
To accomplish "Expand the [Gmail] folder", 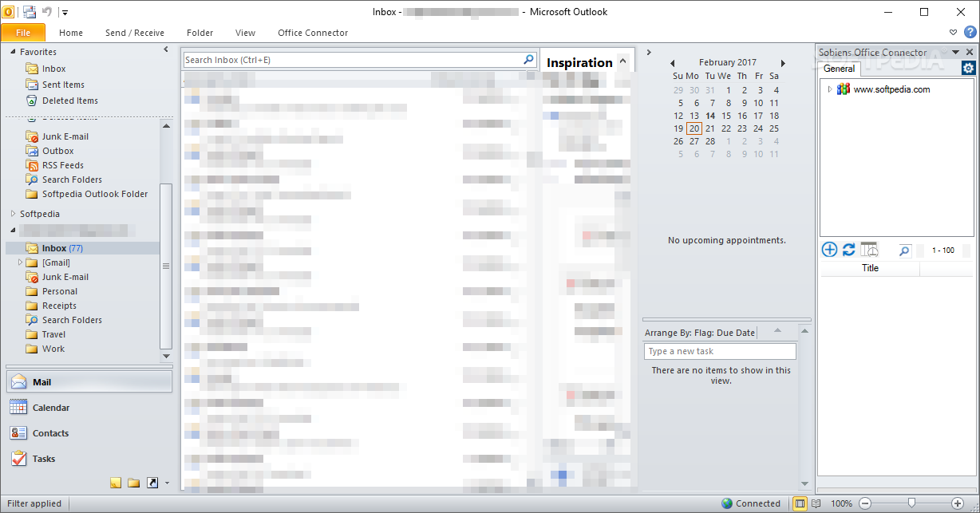I will tap(20, 262).
